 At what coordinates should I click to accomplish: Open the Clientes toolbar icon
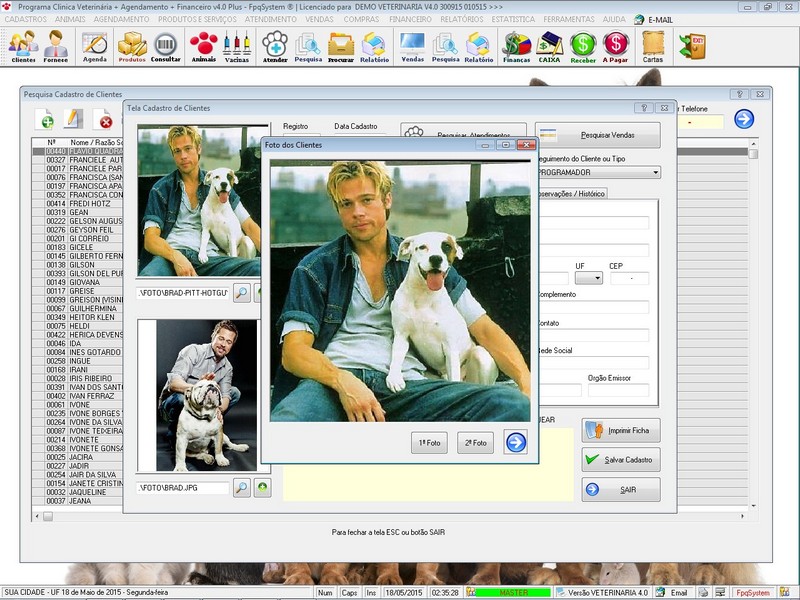tap(22, 45)
